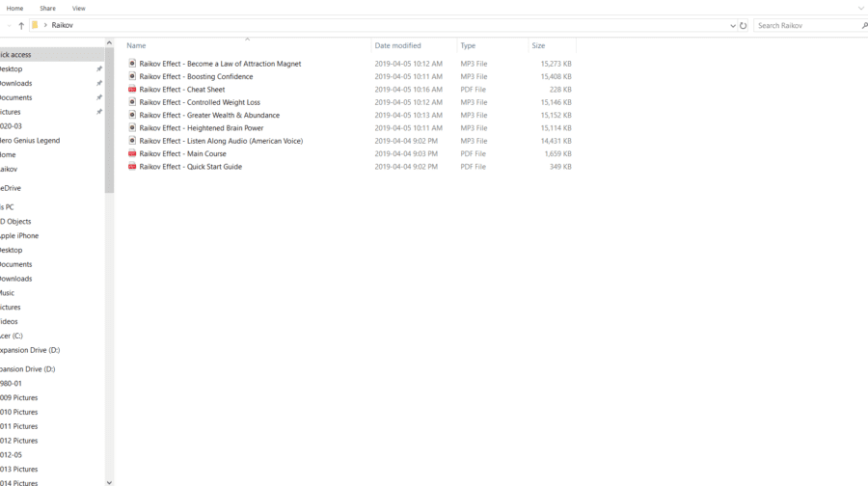Open 2011 Pictures folder in the sidebar
The width and height of the screenshot is (868, 486).
[x=19, y=426]
